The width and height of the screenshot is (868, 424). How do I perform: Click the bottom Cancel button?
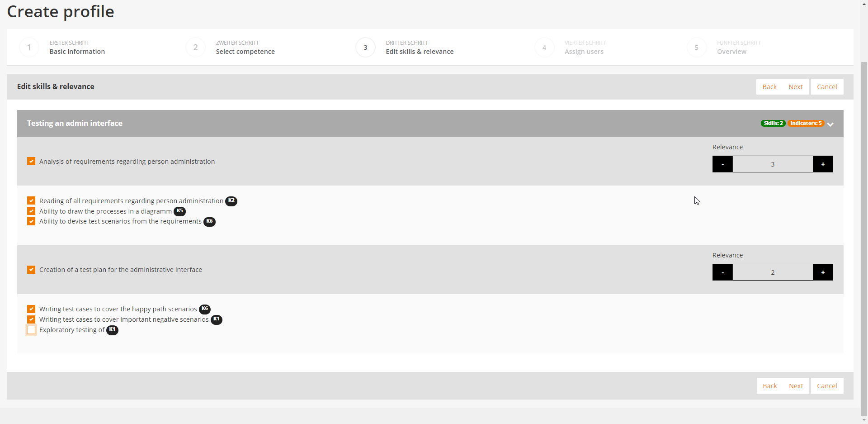click(827, 386)
